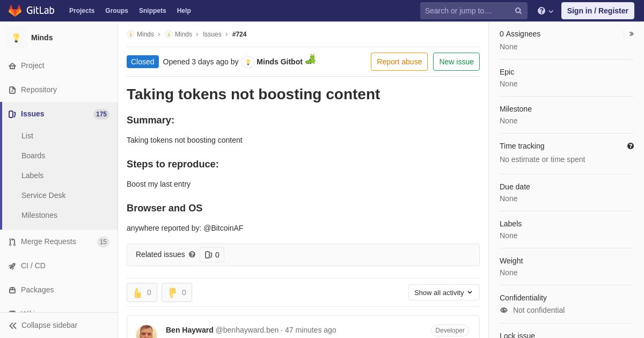644x338 pixels.
Task: Open Service Desk in the sidebar
Action: tap(43, 195)
